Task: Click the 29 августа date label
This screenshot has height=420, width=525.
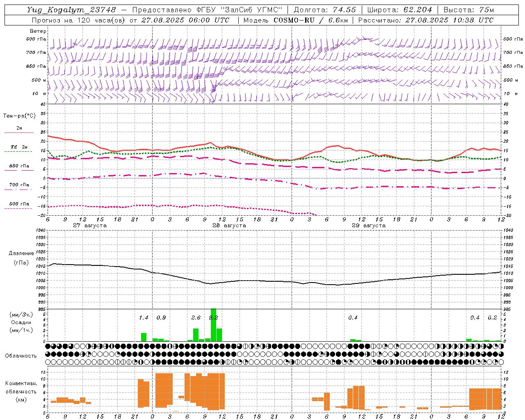Action: 369,226
